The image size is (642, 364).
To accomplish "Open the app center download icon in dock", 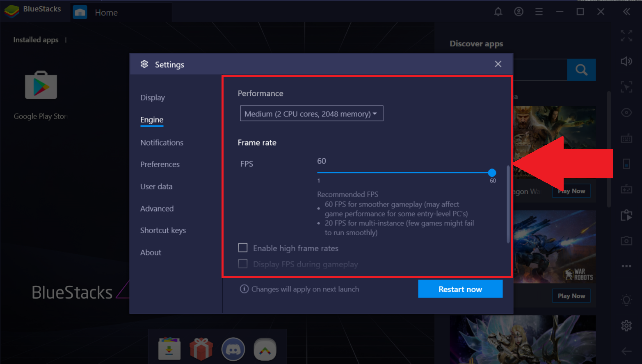I will pos(169,348).
